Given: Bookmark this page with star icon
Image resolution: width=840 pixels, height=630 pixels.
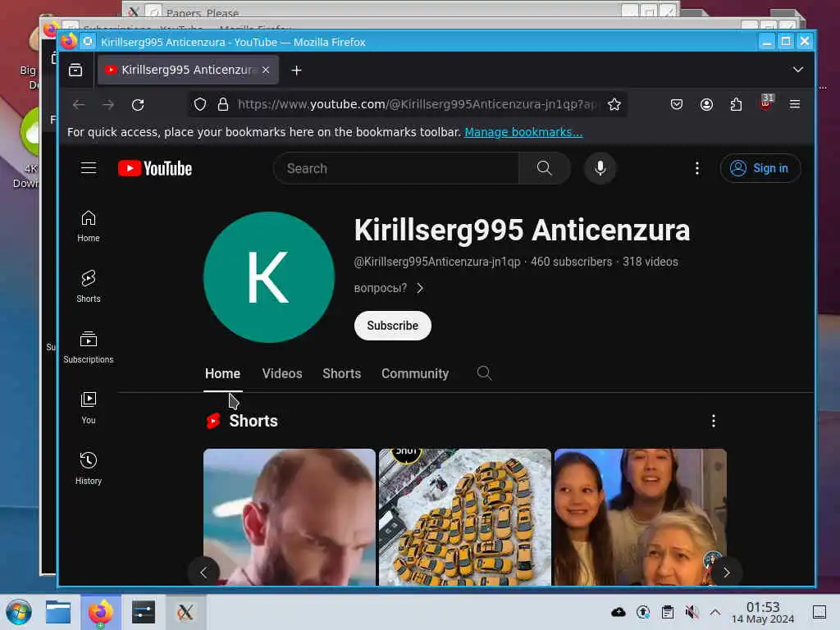Looking at the screenshot, I should [x=614, y=104].
